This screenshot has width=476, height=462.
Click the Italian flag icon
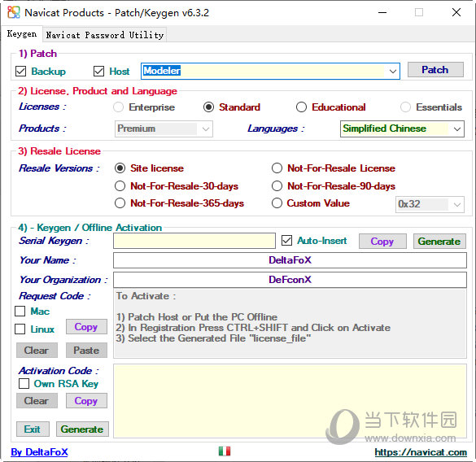point(225,451)
